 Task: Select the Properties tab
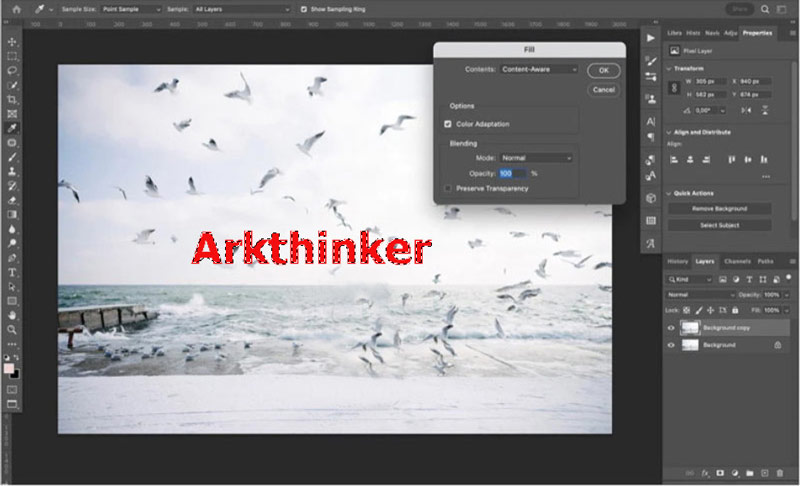pyautogui.click(x=758, y=33)
